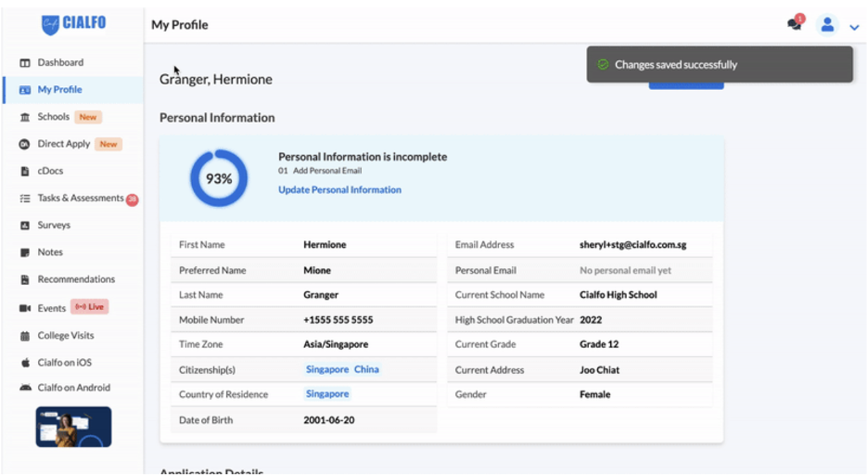Click the Cialfo shield logo
This screenshot has height=475, width=868.
[x=50, y=24]
